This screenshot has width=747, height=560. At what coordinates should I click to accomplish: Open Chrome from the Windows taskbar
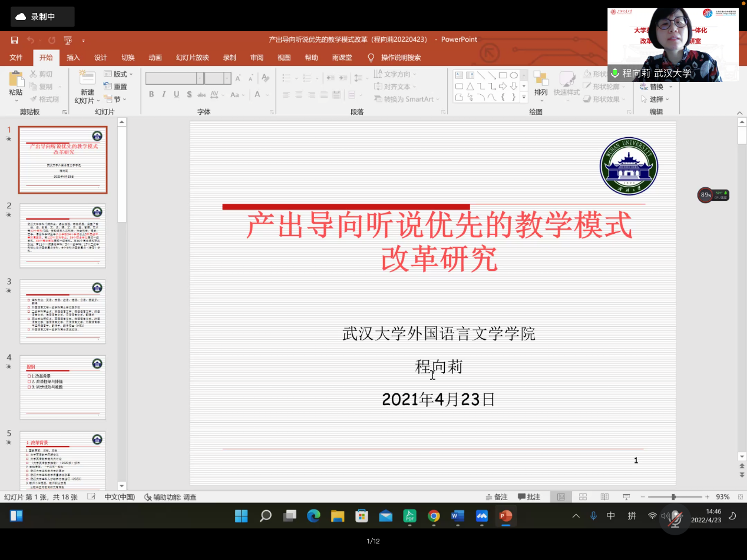tap(434, 516)
